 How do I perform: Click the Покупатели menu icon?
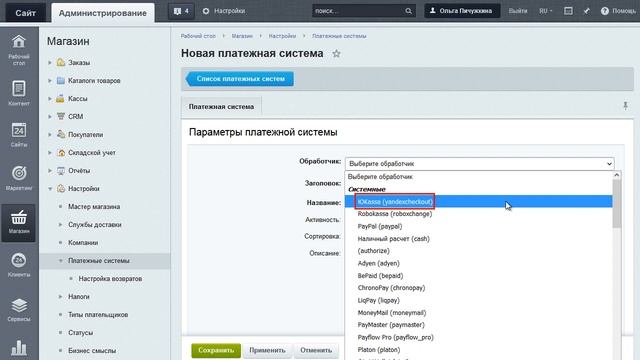pos(61,134)
